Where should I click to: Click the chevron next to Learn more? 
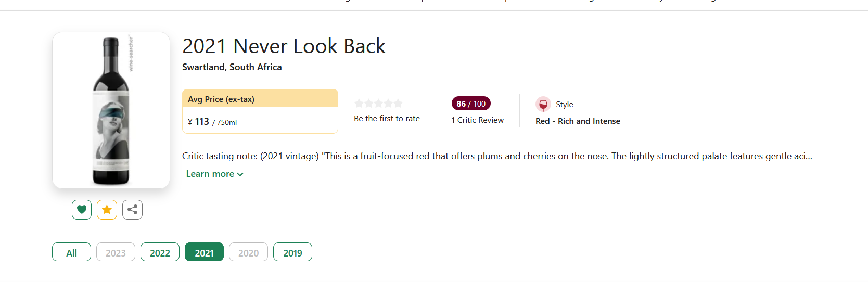[240, 174]
